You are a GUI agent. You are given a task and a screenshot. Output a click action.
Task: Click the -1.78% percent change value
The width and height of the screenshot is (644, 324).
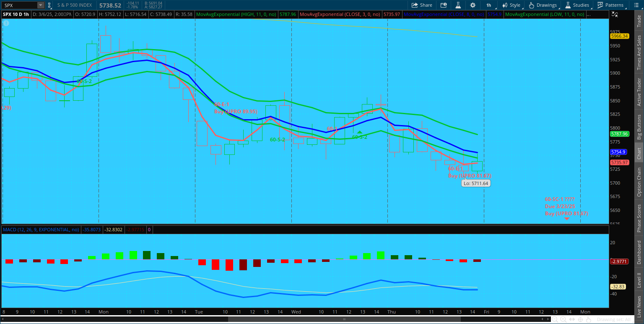[132, 7]
